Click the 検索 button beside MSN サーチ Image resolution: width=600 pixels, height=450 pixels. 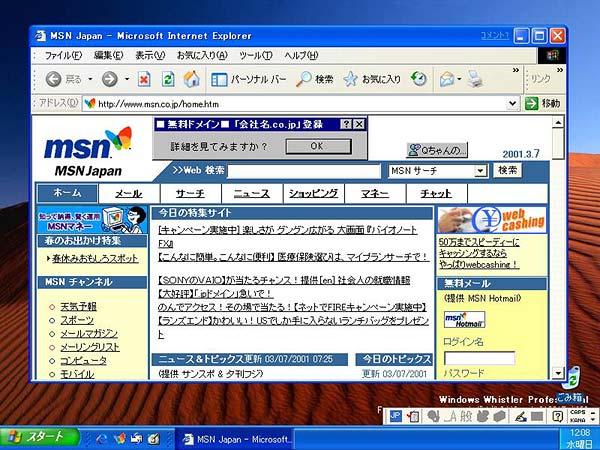tap(508, 170)
